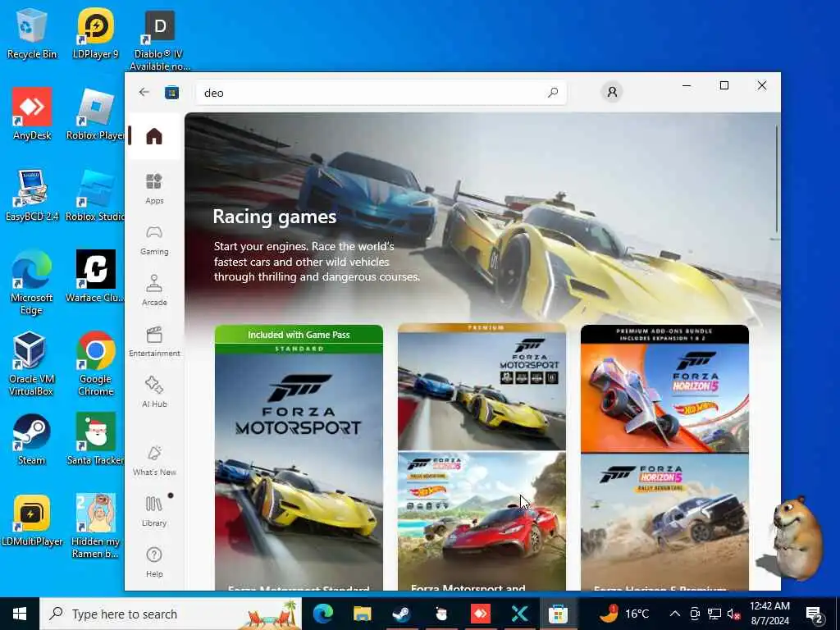Select the Hidden my Ramen desktop shortcut

tap(95, 526)
